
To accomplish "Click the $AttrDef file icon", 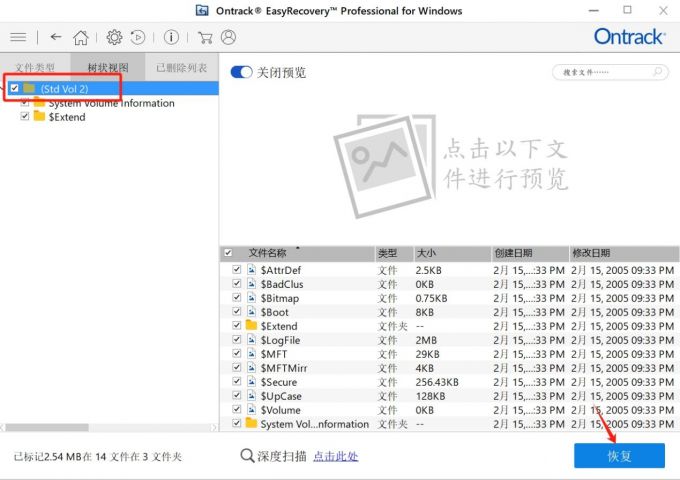I will [252, 270].
